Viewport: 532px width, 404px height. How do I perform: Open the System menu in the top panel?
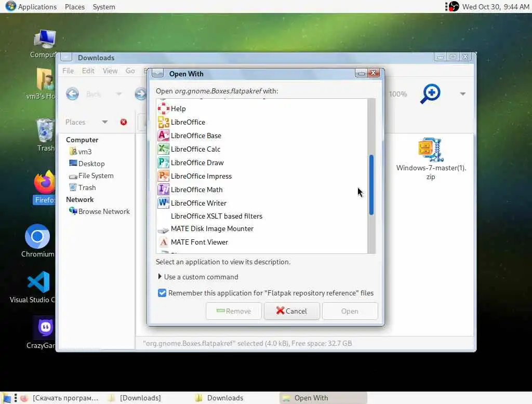pyautogui.click(x=104, y=7)
